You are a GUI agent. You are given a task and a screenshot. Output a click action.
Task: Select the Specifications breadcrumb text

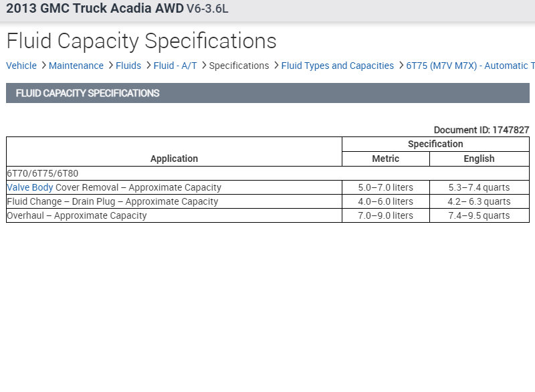239,66
